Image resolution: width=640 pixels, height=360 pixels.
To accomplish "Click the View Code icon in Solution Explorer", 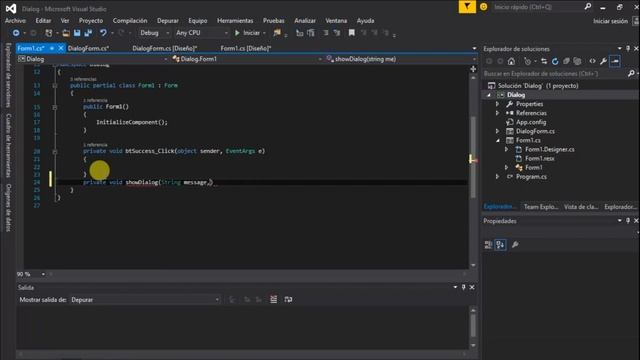I will pyautogui.click(x=592, y=62).
